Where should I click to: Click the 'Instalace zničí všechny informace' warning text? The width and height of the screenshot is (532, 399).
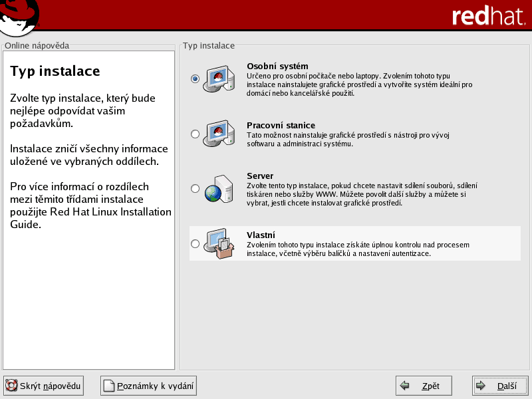(89, 155)
